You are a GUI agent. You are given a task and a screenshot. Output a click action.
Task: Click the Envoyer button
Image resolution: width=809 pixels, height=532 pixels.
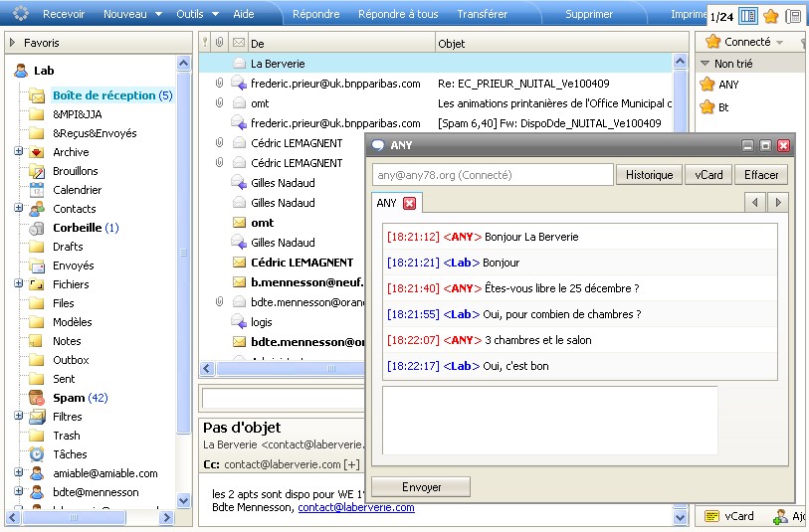pyautogui.click(x=421, y=487)
